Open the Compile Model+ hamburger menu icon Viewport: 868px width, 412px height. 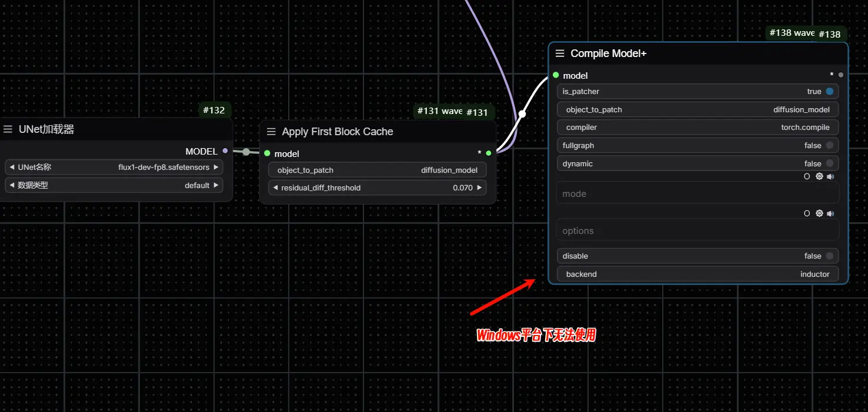tap(560, 53)
